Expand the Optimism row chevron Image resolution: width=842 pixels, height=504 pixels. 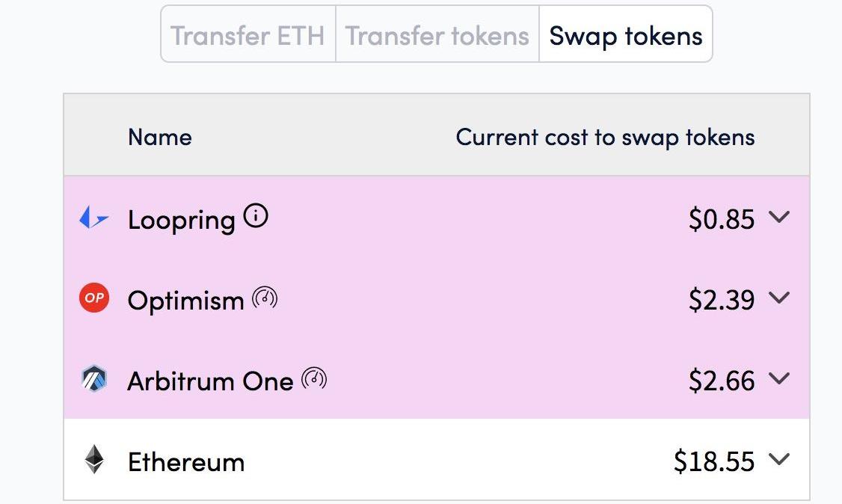point(778,298)
